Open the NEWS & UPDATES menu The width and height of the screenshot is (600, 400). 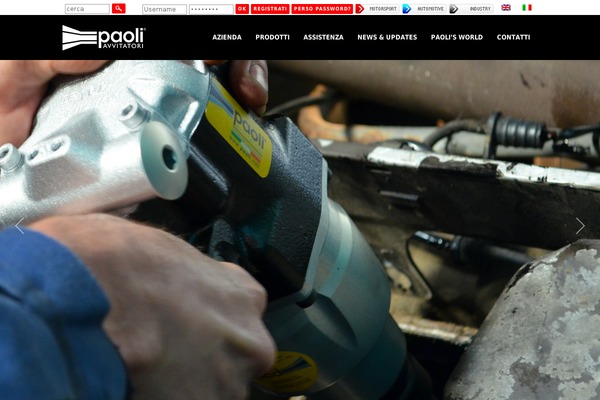pyautogui.click(x=387, y=37)
